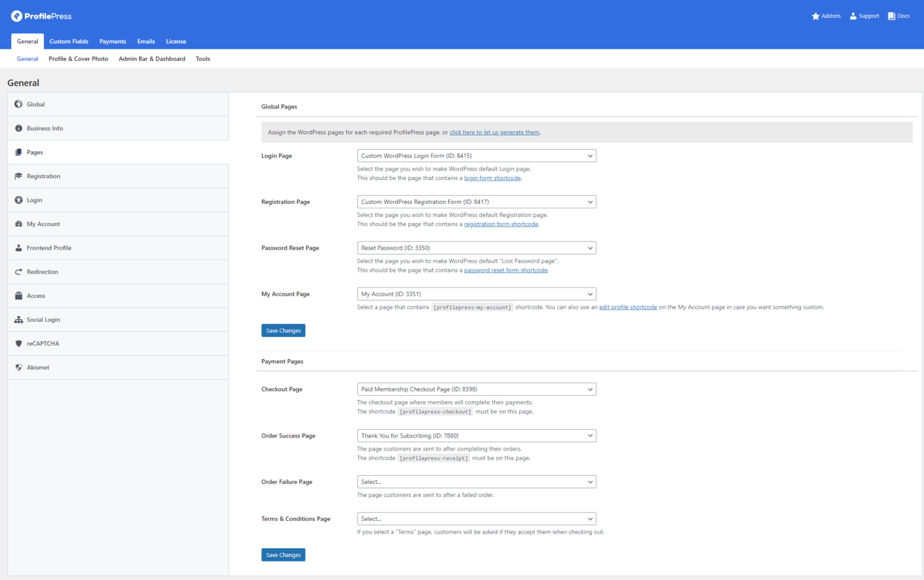The image size is (924, 580).
Task: Open the Tools sub-tab
Action: 203,59
